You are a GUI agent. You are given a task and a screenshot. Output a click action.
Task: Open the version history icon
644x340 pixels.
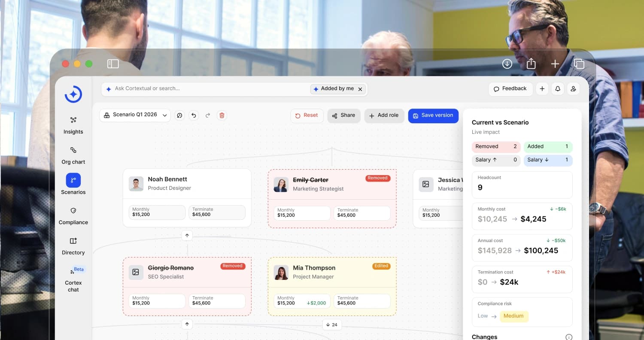(180, 115)
